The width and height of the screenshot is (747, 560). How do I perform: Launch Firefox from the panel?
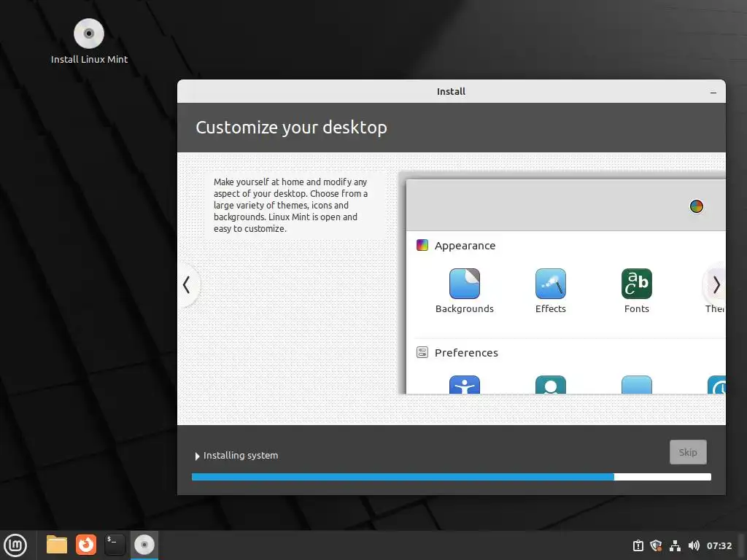click(86, 545)
